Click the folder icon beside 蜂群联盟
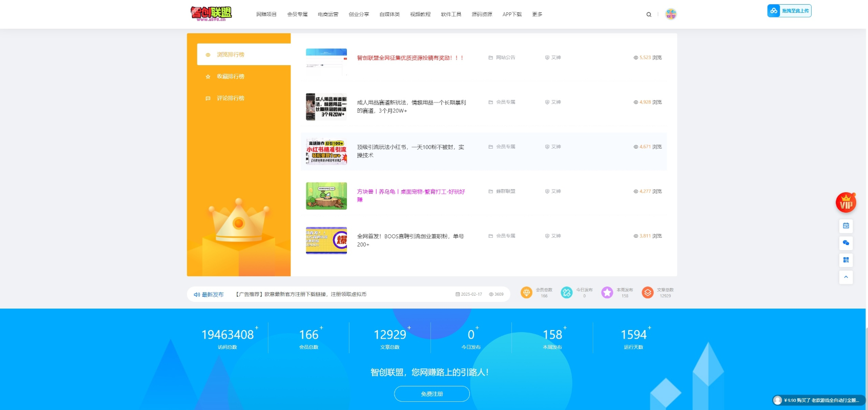The width and height of the screenshot is (868, 410). [490, 192]
